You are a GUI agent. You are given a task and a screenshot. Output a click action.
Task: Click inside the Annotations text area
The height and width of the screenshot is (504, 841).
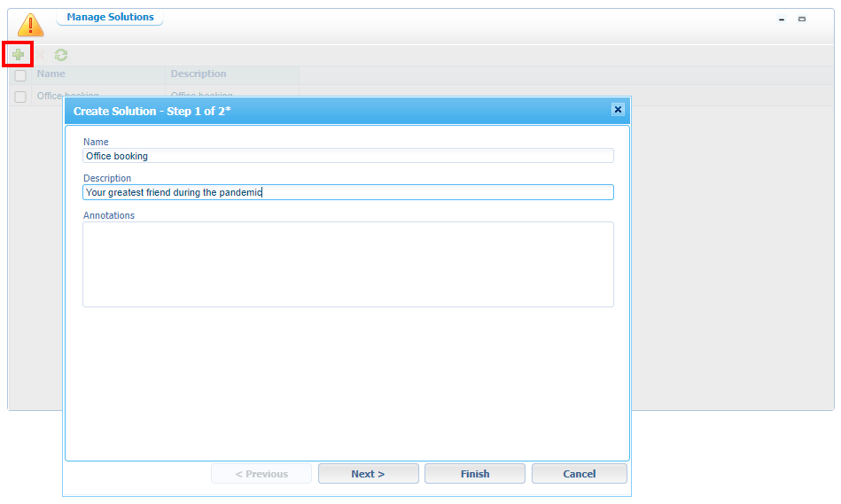(348, 264)
